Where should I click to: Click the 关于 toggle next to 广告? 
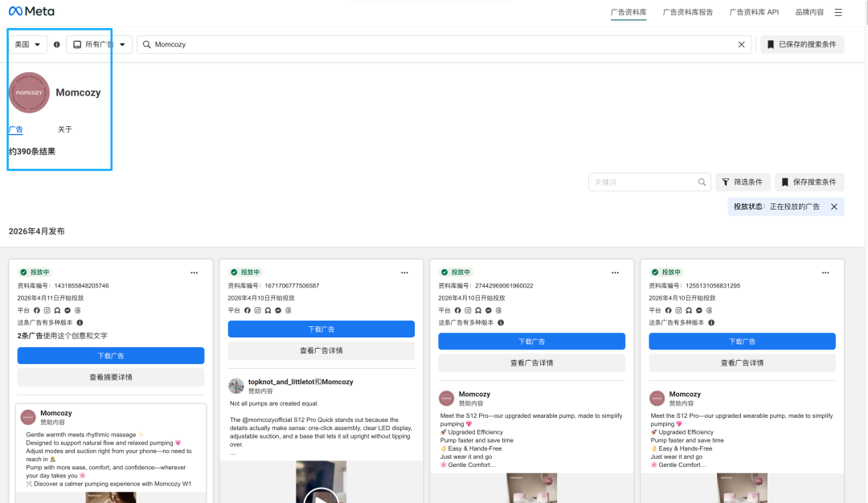[x=65, y=129]
